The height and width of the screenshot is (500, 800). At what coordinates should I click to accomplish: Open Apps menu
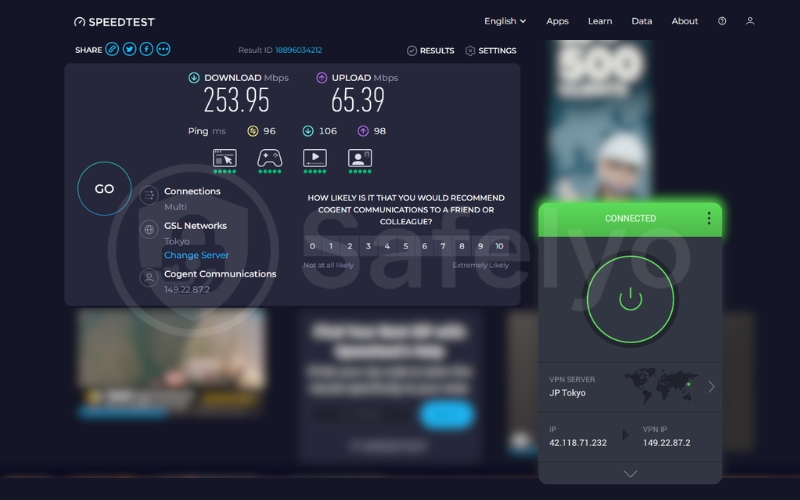(557, 21)
